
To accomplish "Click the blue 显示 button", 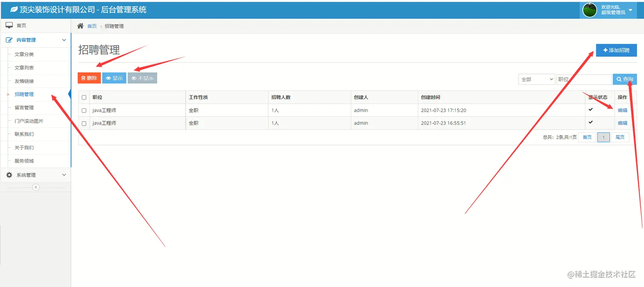I will click(114, 78).
